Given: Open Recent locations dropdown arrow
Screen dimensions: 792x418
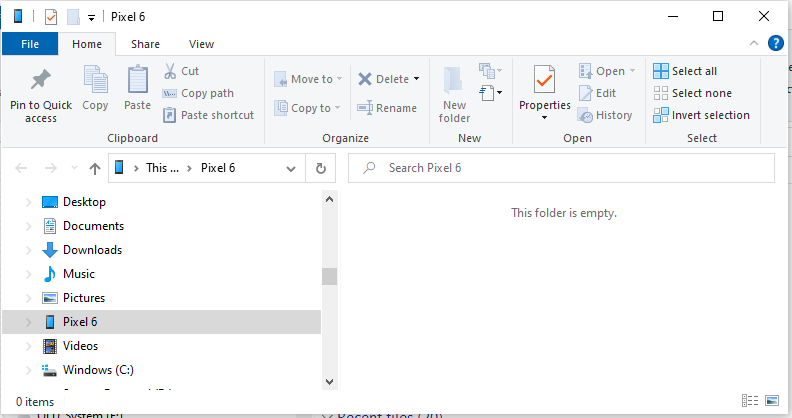Looking at the screenshot, I should pos(74,168).
